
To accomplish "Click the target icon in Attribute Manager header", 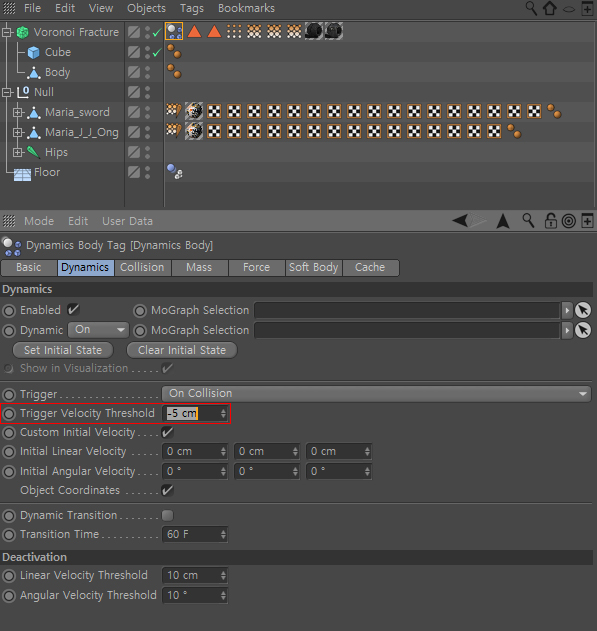I will [x=569, y=221].
